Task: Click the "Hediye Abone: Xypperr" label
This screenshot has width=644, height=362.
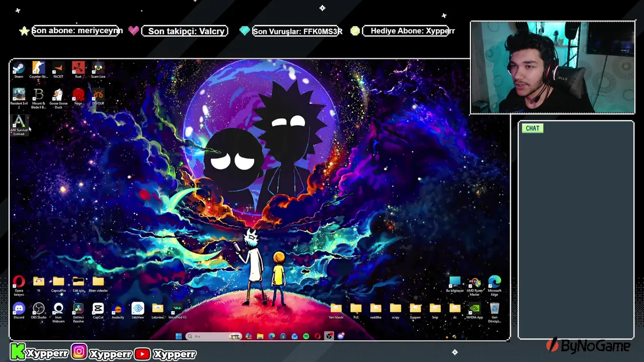Action: pos(413,31)
